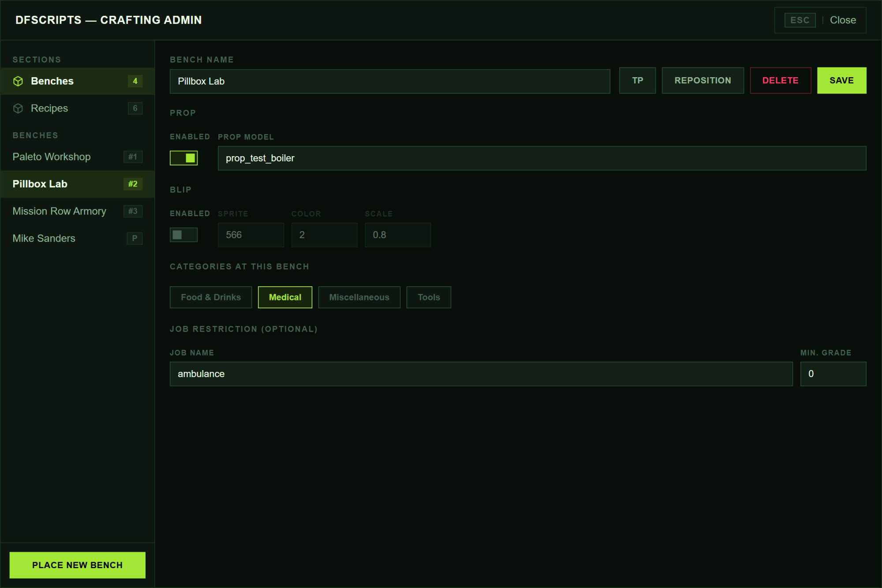Select Paleto Workshop bench

coord(78,157)
